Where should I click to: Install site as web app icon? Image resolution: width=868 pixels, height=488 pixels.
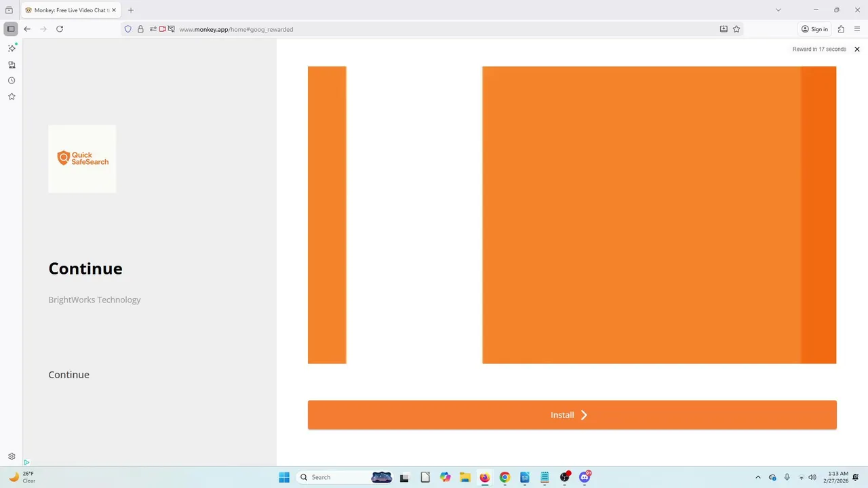click(x=724, y=29)
